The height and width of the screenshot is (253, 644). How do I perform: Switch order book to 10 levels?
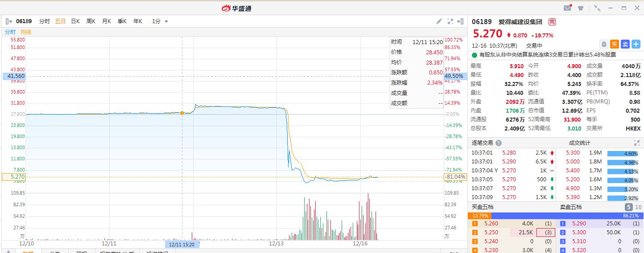coord(638,207)
